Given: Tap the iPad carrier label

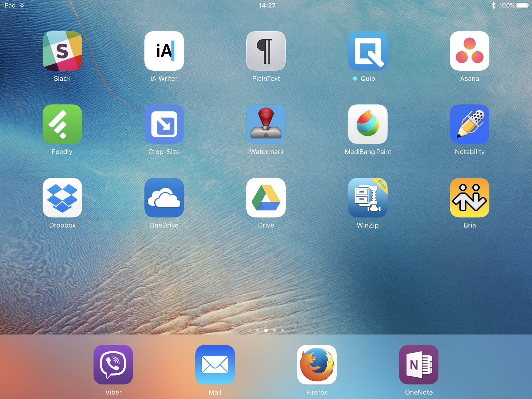Looking at the screenshot, I should tap(9, 5).
